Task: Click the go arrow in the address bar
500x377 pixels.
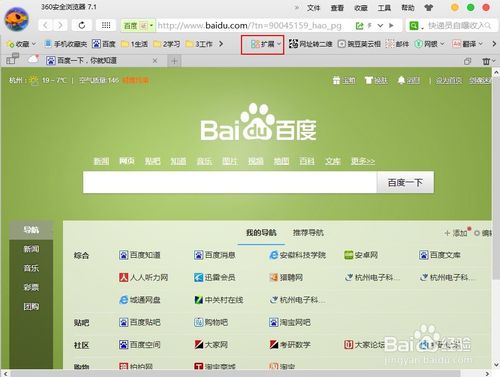Action: (391, 25)
